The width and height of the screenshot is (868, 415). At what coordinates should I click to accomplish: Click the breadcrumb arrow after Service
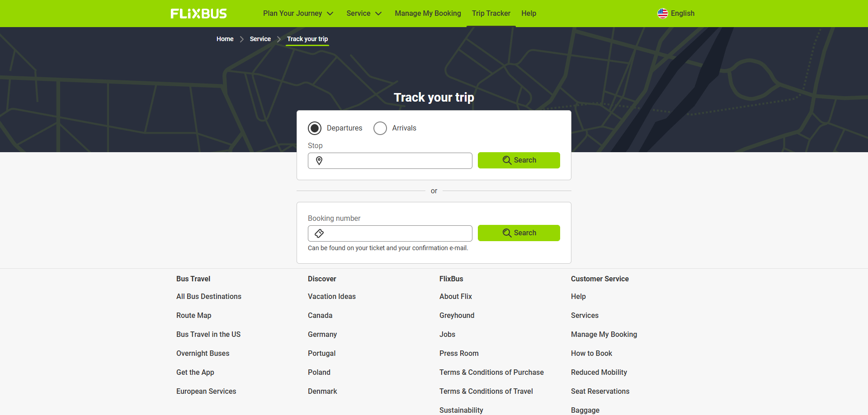[x=279, y=39]
